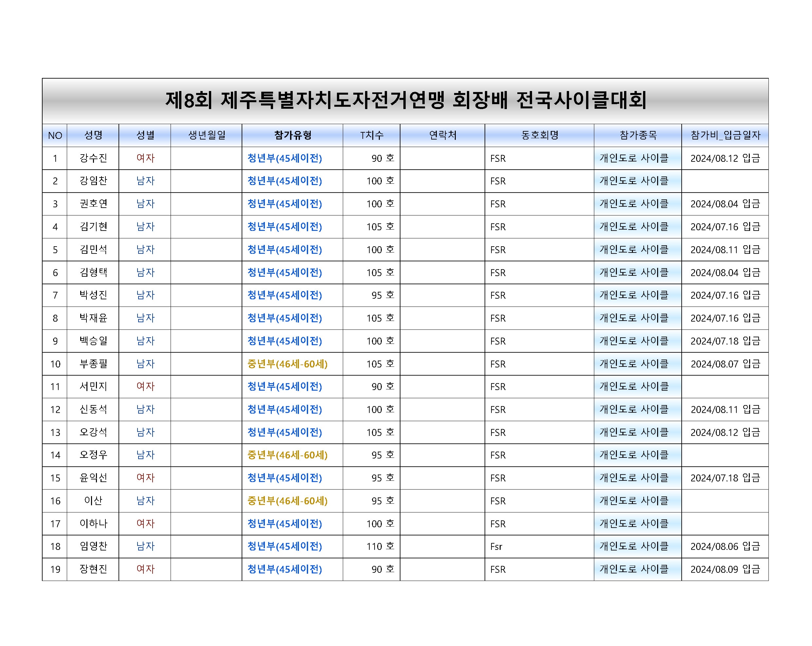Click FSR in 장현진's row
Image resolution: width=812 pixels, height=646 pixels.
pyautogui.click(x=498, y=570)
